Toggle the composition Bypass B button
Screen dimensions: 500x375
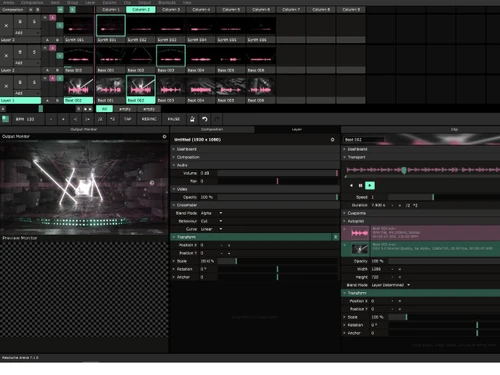point(38,10)
